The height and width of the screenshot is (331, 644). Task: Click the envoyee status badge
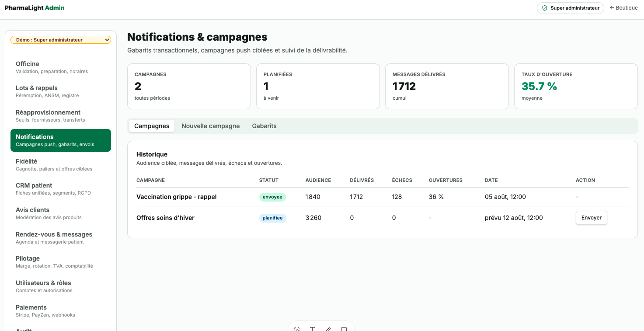[272, 197]
